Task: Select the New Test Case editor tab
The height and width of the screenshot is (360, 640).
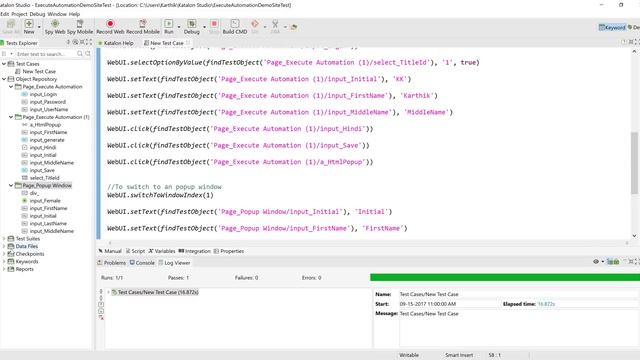Action: 167,42
